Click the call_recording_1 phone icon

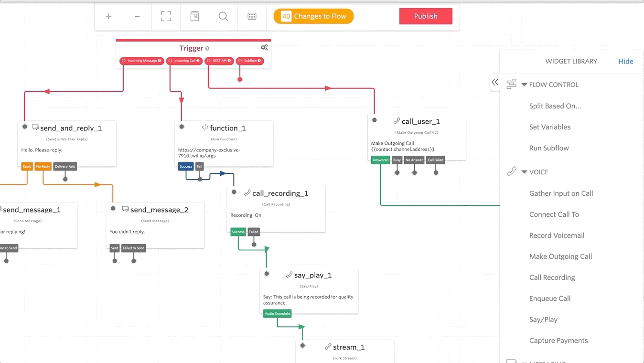247,193
